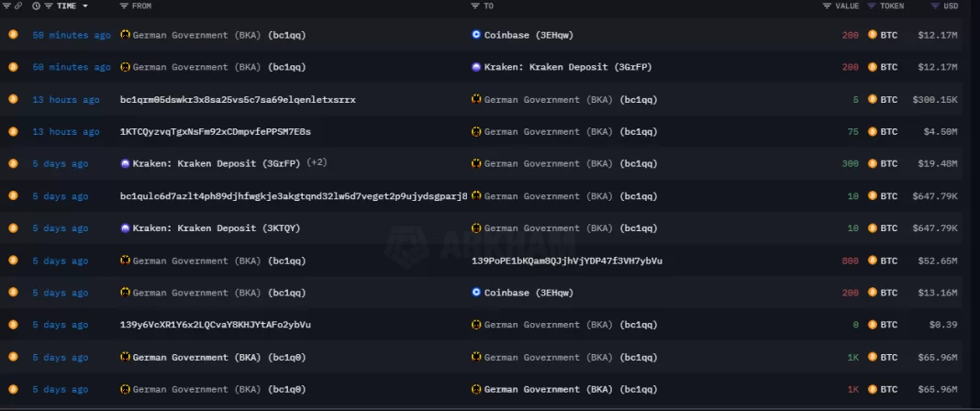Click the Kraken icon in the 300 BTC row
The image size is (980, 411).
coord(125,163)
